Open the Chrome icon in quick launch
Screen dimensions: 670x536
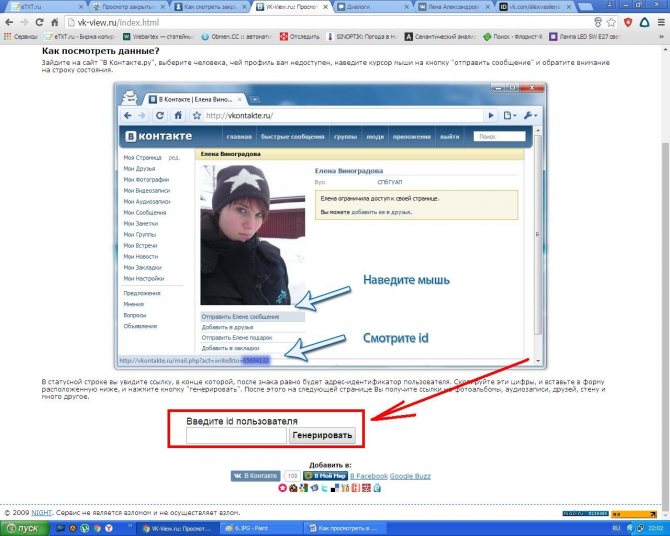point(97,528)
